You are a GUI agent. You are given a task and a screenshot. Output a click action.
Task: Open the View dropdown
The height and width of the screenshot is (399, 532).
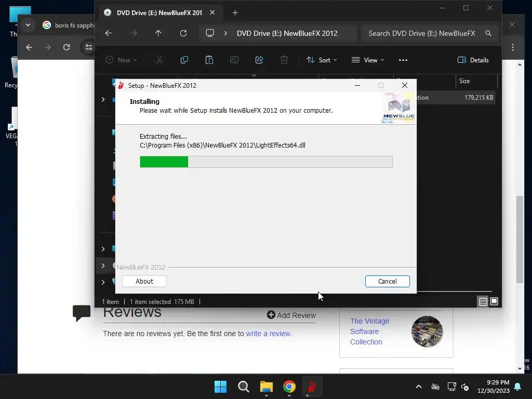coord(368,60)
